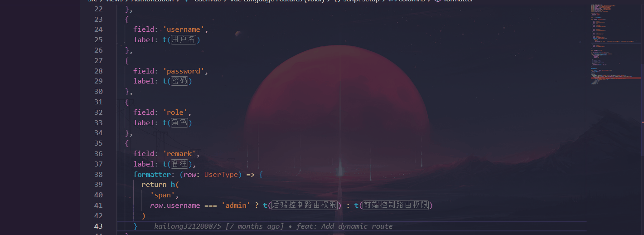Click line number 22 in the gutter

tap(99, 9)
